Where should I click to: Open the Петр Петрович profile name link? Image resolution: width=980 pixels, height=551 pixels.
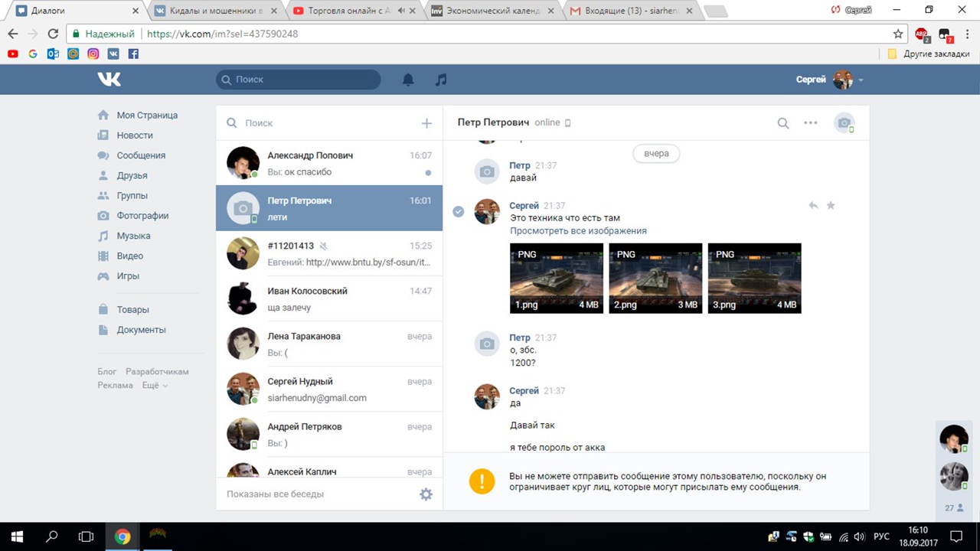pos(493,122)
